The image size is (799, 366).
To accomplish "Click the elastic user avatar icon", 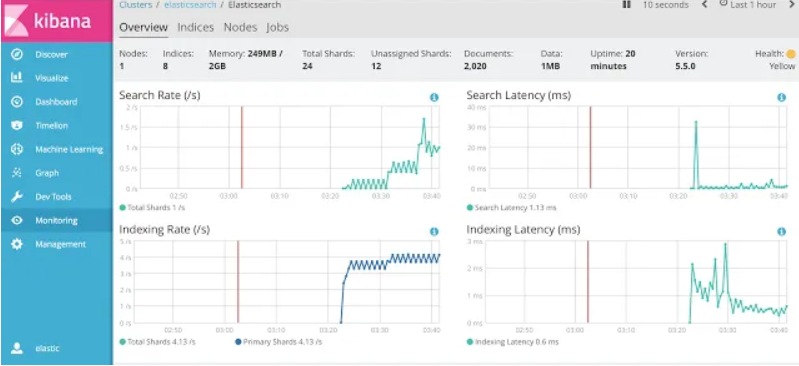I will tap(17, 348).
